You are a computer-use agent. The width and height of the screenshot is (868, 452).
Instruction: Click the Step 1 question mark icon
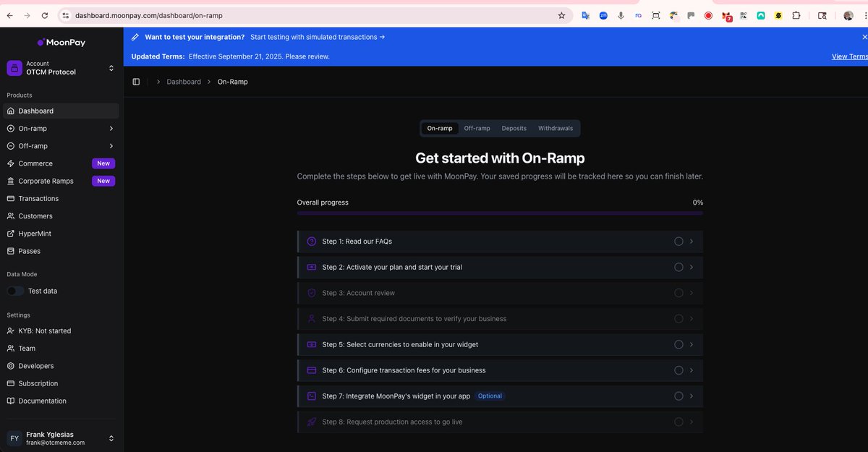coord(312,242)
